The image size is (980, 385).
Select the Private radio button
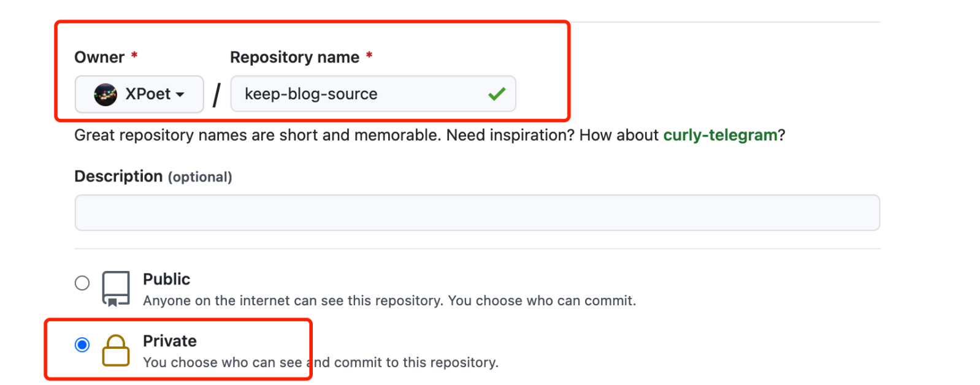(82, 345)
